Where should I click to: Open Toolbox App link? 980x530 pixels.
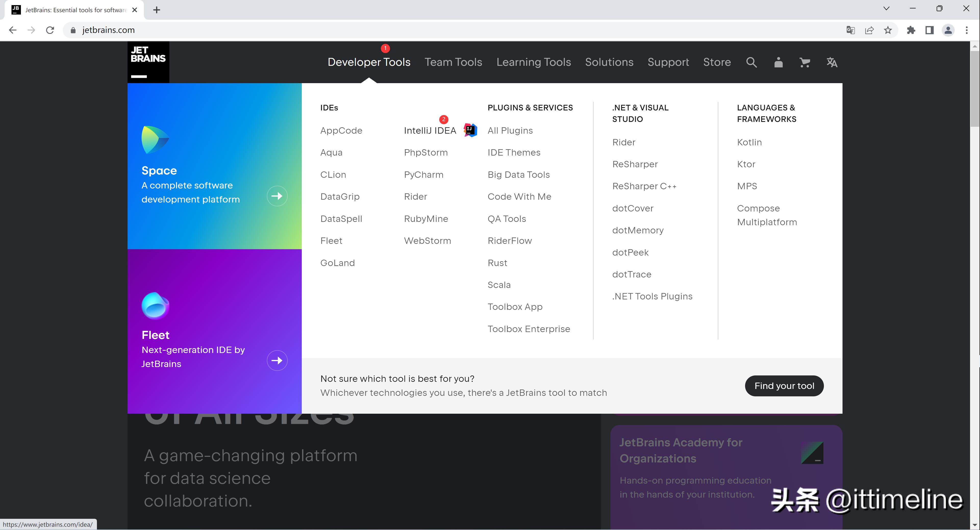(x=515, y=307)
